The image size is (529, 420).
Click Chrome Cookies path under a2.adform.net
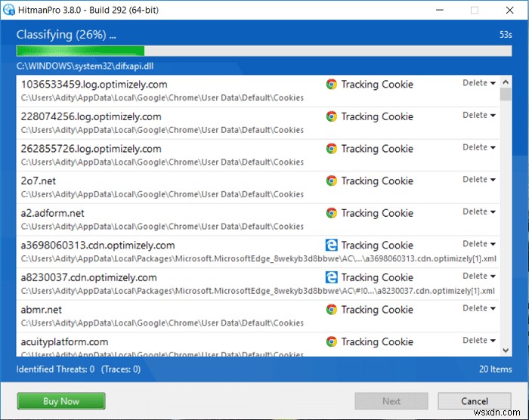(162, 227)
